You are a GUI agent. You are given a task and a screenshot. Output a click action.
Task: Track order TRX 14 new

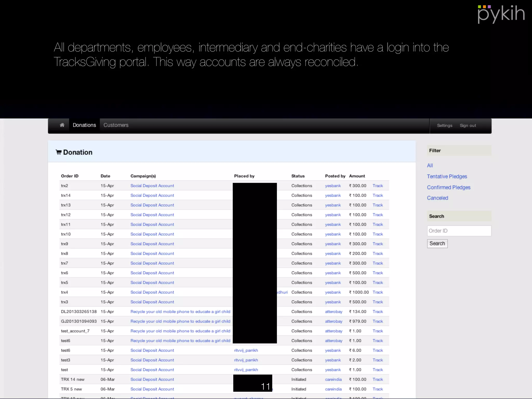point(378,380)
